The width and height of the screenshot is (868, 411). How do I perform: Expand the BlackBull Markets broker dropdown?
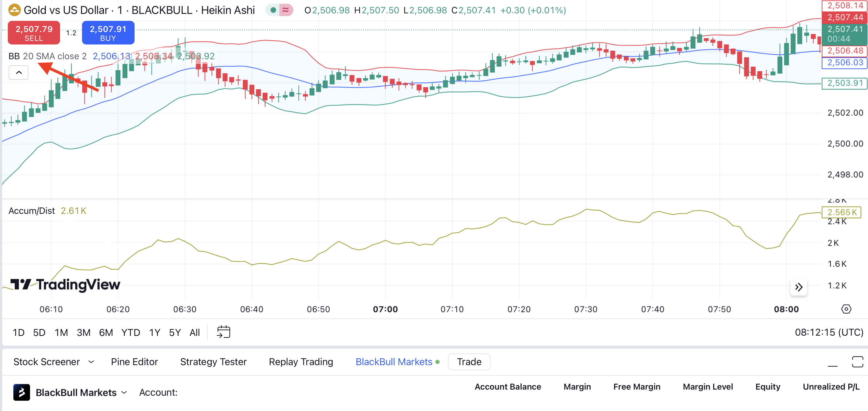(x=124, y=392)
